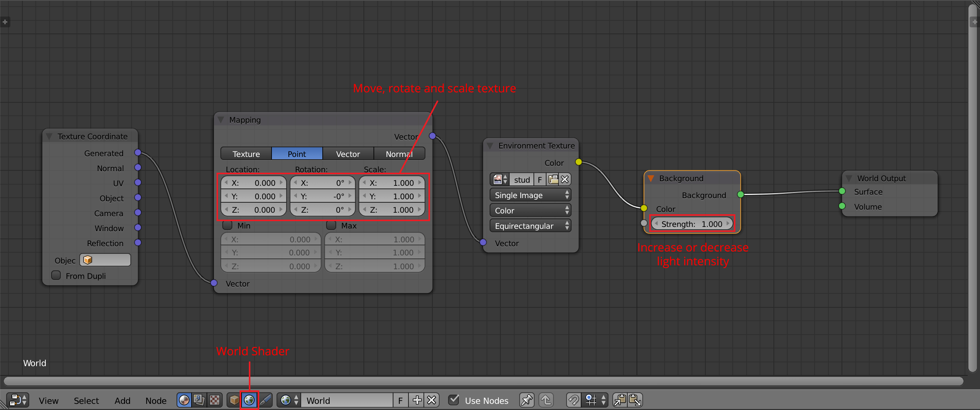The image size is (980, 410).
Task: Click the copy nodes to clipboard icon
Action: (x=620, y=400)
